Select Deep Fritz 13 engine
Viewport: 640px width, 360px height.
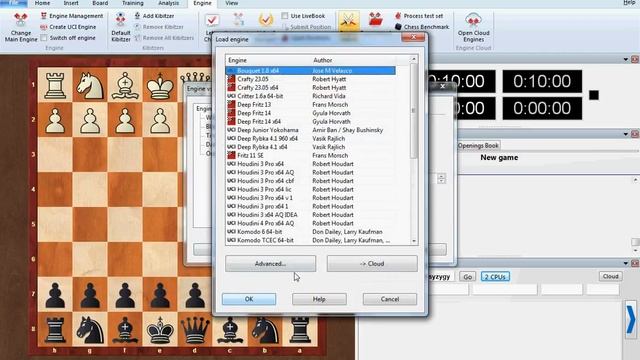point(311,104)
